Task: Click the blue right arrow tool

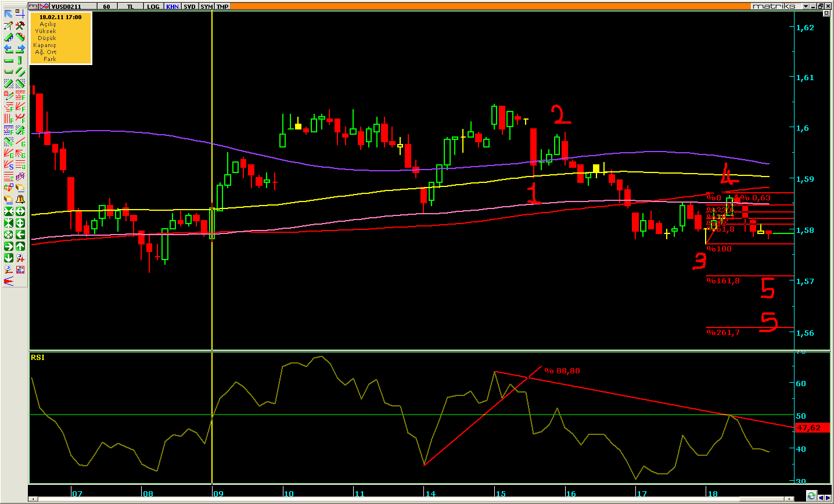Action: pyautogui.click(x=20, y=49)
